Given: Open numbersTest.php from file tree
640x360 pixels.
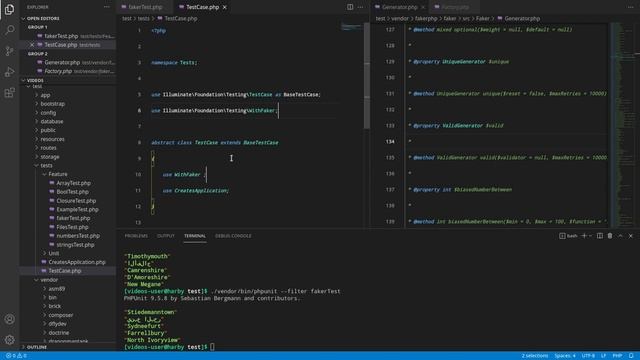Looking at the screenshot, I should 78,236.
